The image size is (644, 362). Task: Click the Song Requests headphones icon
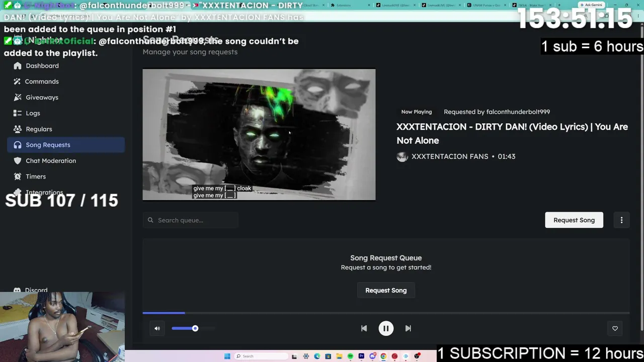tap(18, 145)
